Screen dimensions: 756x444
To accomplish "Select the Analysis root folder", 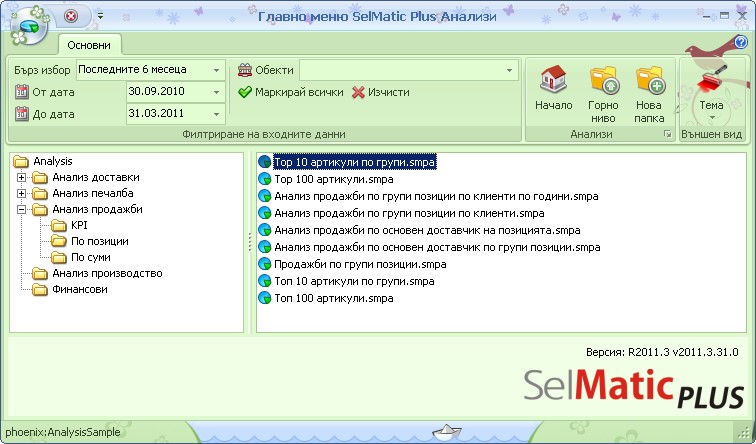I will pyautogui.click(x=53, y=161).
